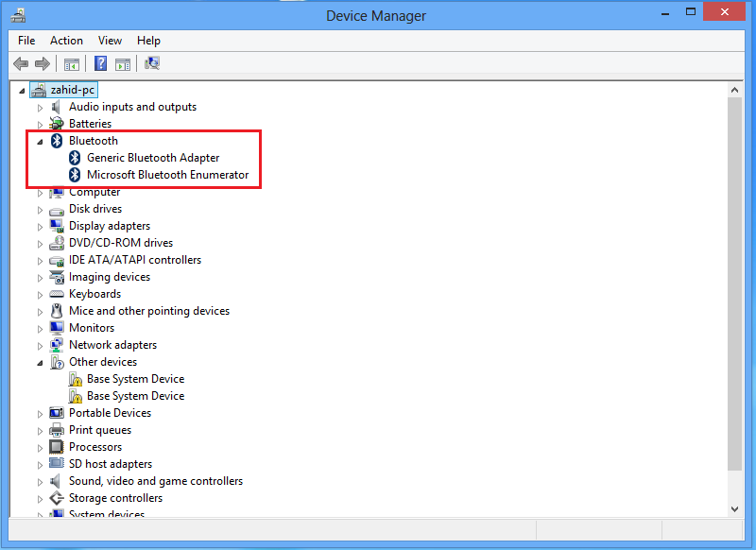The image size is (756, 550).
Task: Click the scrollbar down arrow
Action: coord(735,509)
